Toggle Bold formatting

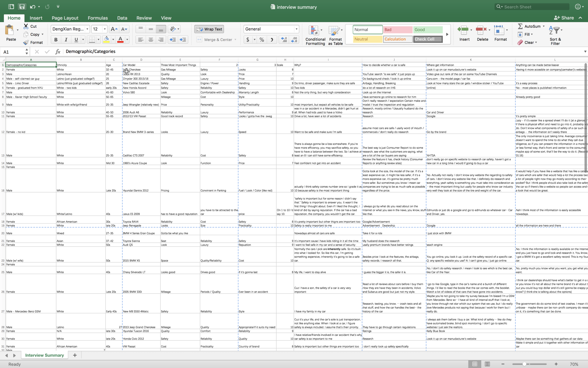pos(56,39)
